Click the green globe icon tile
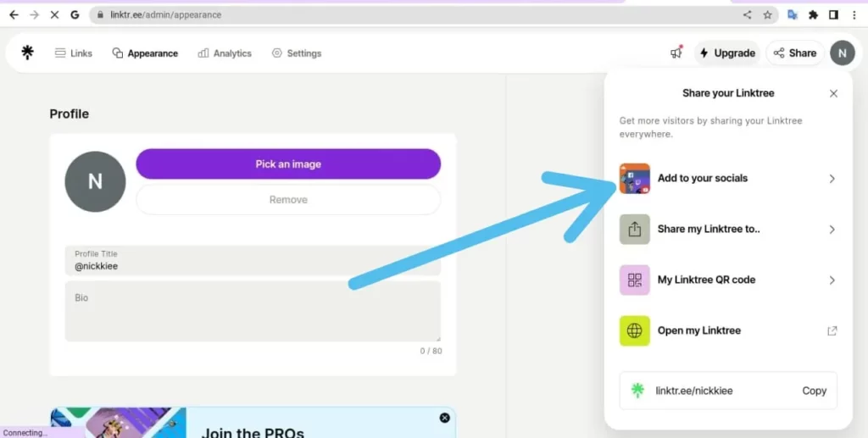Image resolution: width=868 pixels, height=438 pixels. click(x=634, y=330)
